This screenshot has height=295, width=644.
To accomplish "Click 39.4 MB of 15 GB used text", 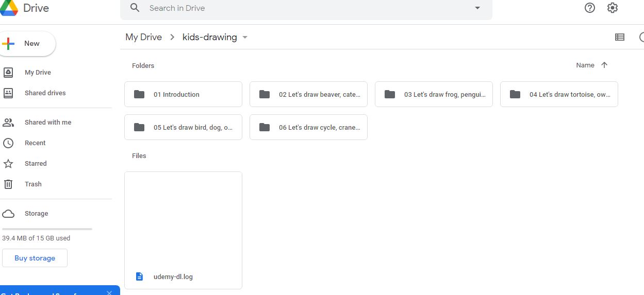I will click(36, 238).
